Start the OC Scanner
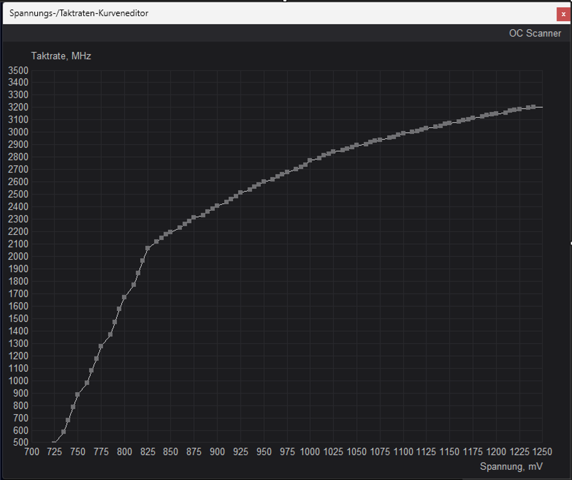 coord(535,33)
